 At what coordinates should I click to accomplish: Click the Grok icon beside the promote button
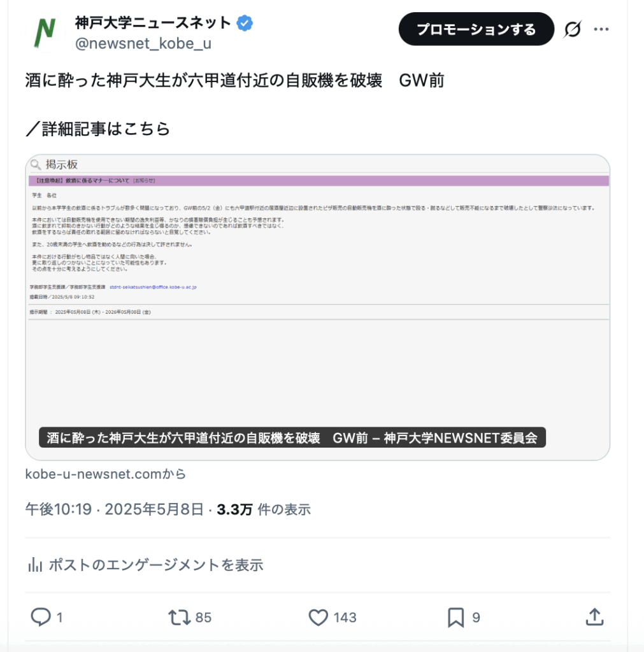tap(573, 29)
